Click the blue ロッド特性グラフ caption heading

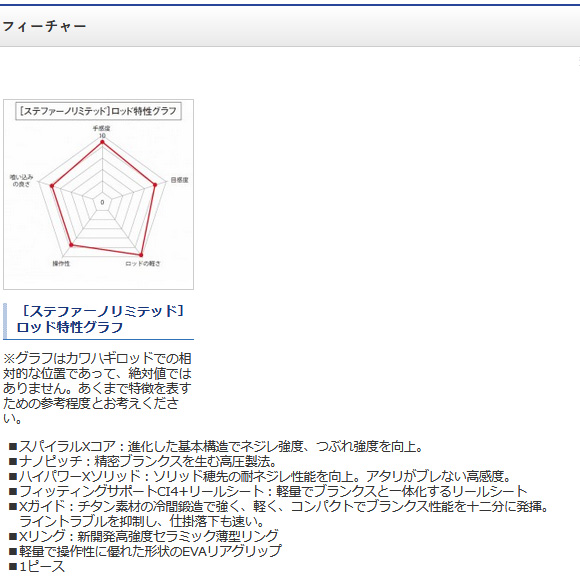click(x=100, y=319)
